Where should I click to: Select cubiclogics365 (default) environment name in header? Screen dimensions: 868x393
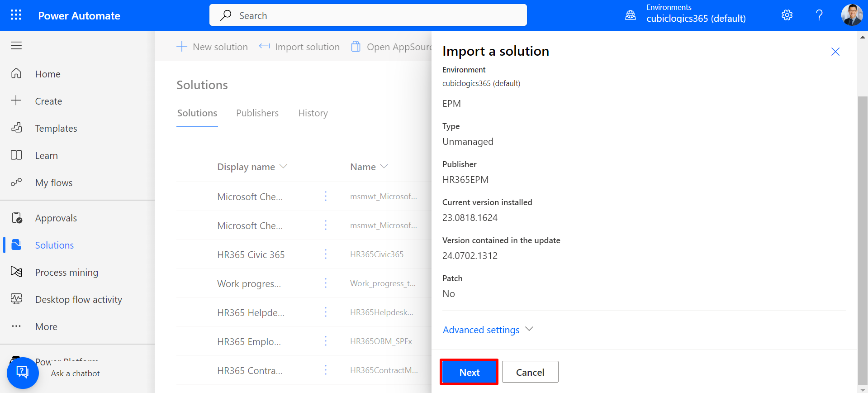pyautogui.click(x=696, y=19)
